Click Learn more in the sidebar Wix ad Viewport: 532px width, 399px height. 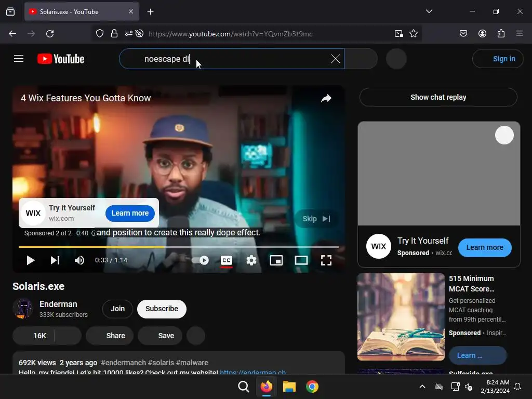pyautogui.click(x=485, y=247)
